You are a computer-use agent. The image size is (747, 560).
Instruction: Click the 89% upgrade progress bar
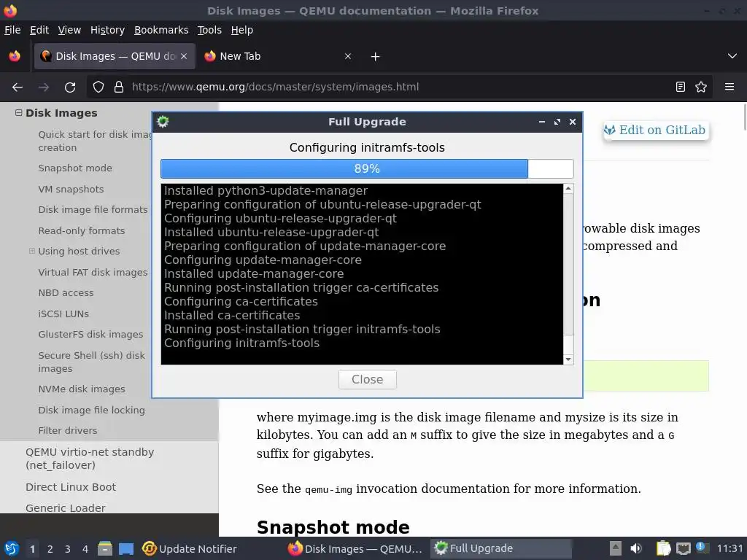tap(367, 168)
